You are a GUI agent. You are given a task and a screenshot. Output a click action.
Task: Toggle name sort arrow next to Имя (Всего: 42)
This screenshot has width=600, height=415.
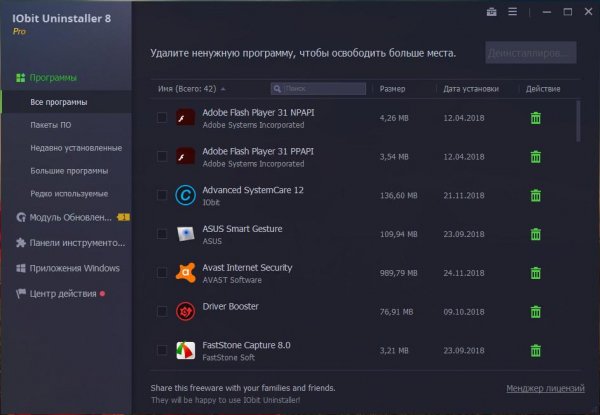pos(223,89)
